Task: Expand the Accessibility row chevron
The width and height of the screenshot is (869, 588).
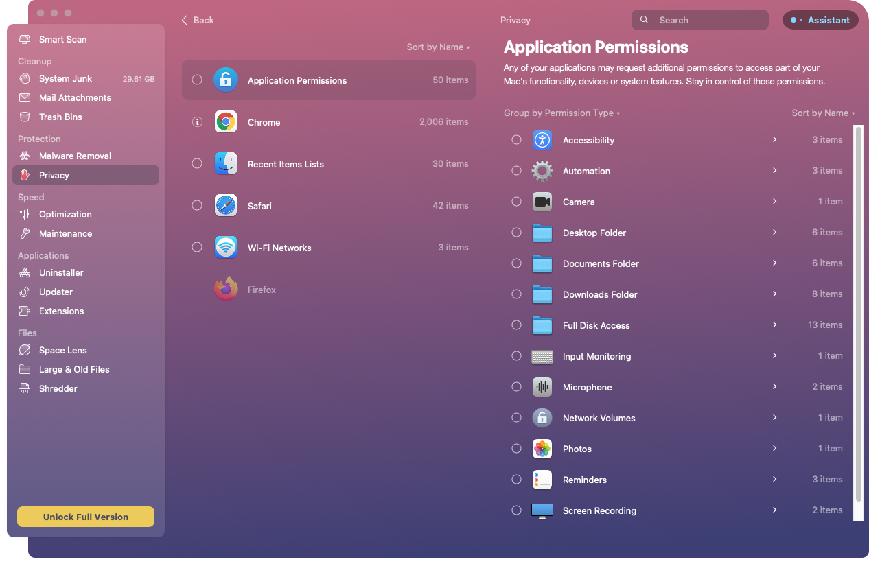Action: [774, 139]
